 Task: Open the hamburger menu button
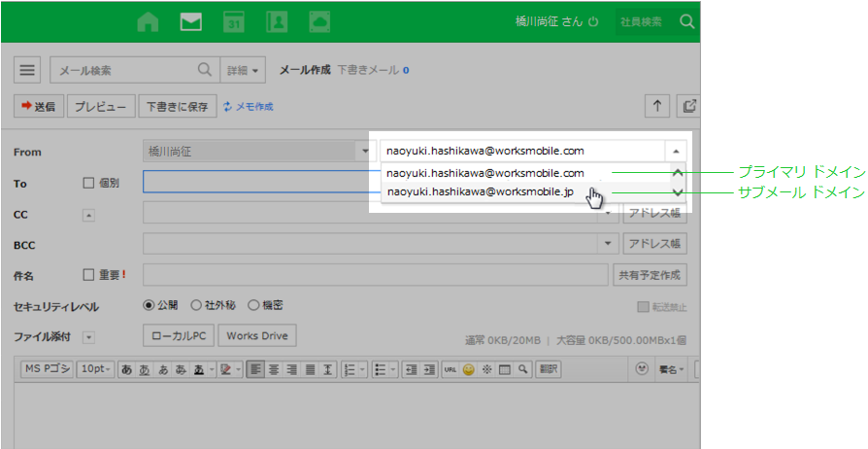[27, 70]
